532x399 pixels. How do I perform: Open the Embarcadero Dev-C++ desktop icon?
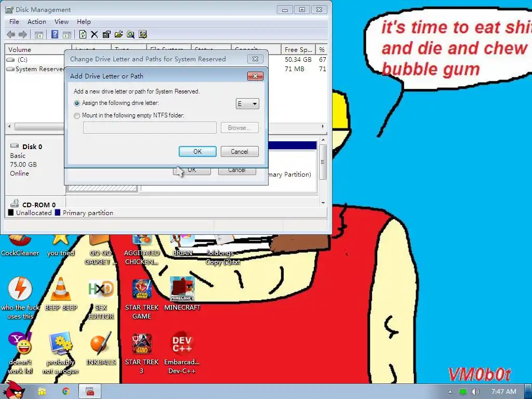[182, 353]
